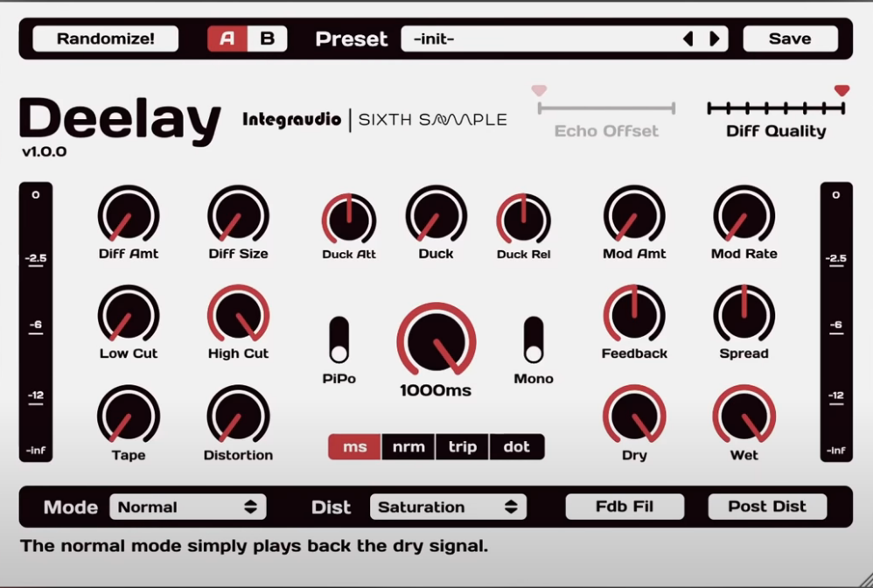Image resolution: width=873 pixels, height=588 pixels.
Task: Select the trip time mode tab
Action: 463,447
